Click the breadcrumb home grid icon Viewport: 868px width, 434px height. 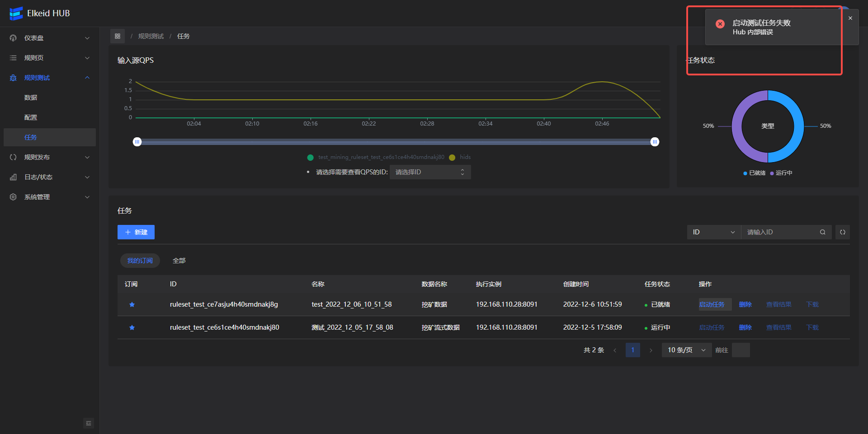[x=118, y=36]
